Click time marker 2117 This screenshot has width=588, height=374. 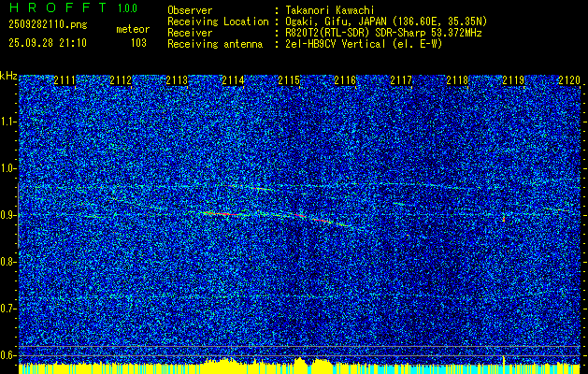401,80
